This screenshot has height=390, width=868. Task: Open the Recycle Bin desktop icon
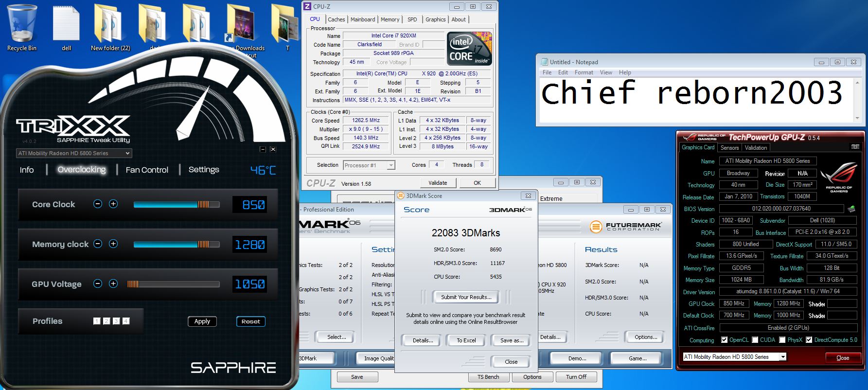tap(21, 28)
